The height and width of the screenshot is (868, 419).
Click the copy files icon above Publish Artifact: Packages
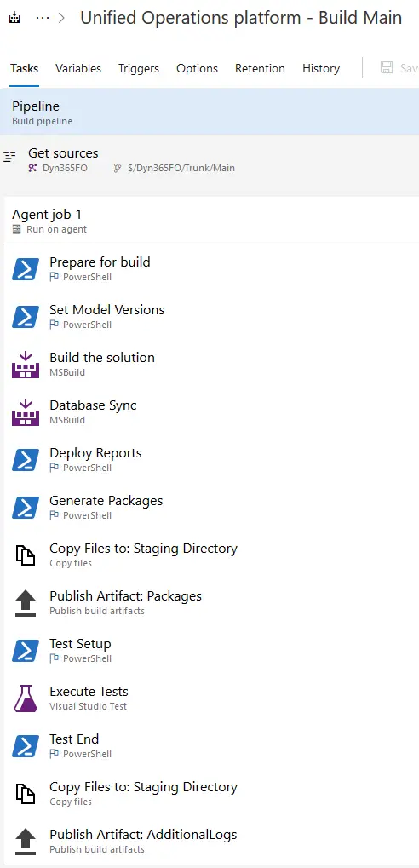click(x=26, y=555)
